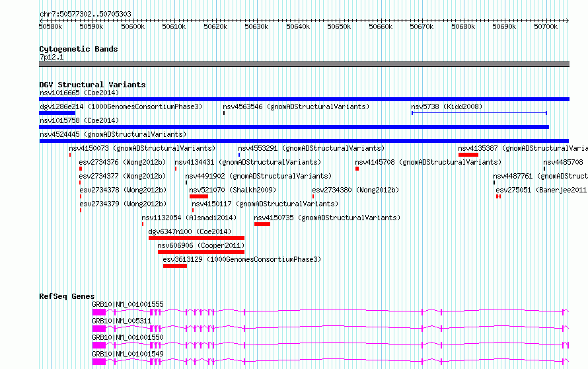Select the dgv1286e214 blue variant bar

pyautogui.click(x=57, y=113)
